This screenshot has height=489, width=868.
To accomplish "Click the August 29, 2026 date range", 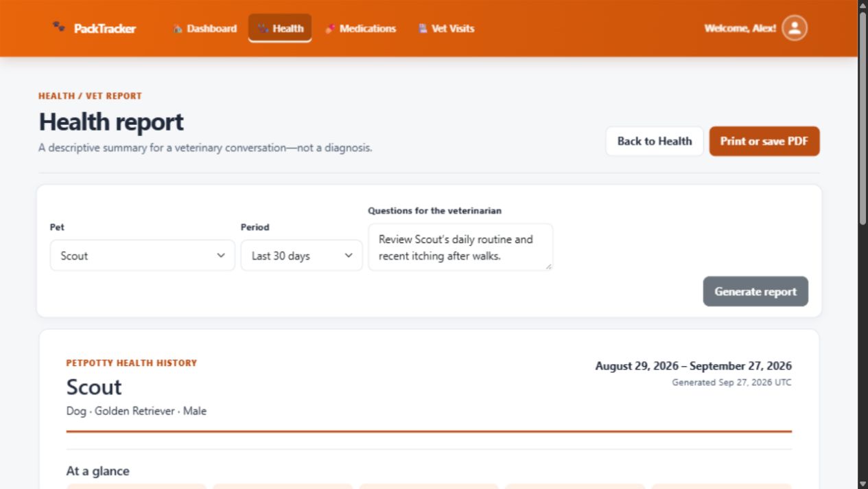I will click(x=694, y=366).
